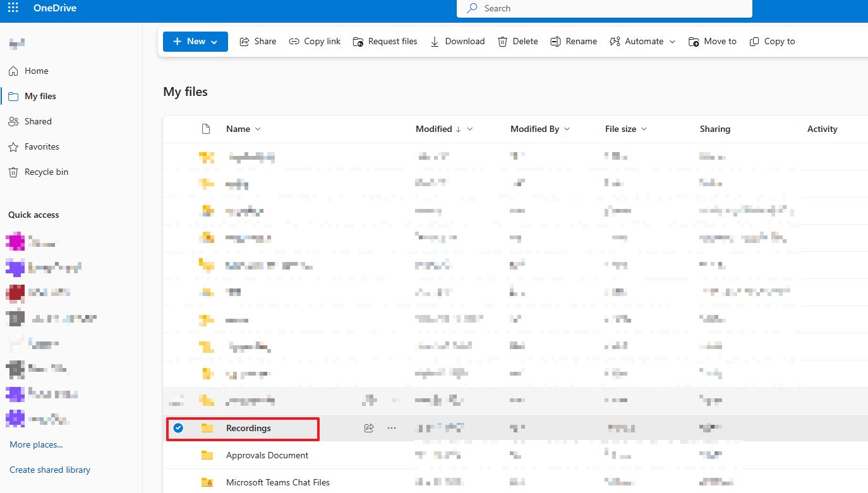Click the Copy link icon
The image size is (868, 493).
[294, 41]
